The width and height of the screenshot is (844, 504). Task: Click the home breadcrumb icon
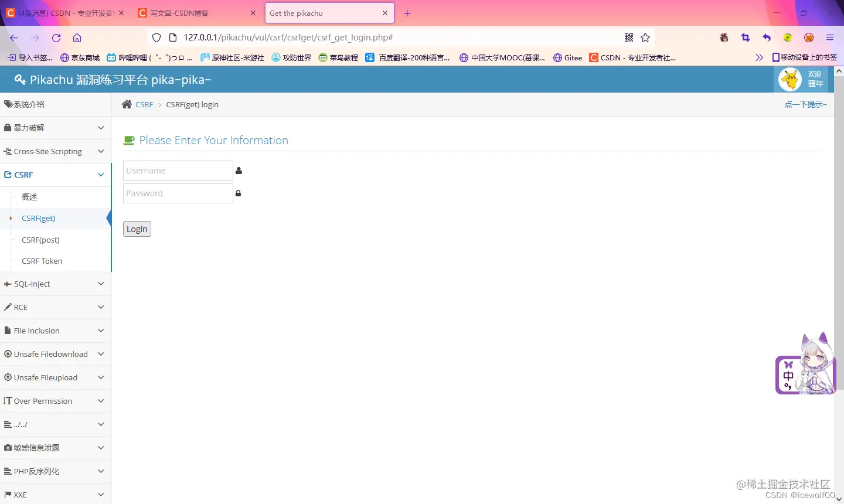(x=127, y=104)
